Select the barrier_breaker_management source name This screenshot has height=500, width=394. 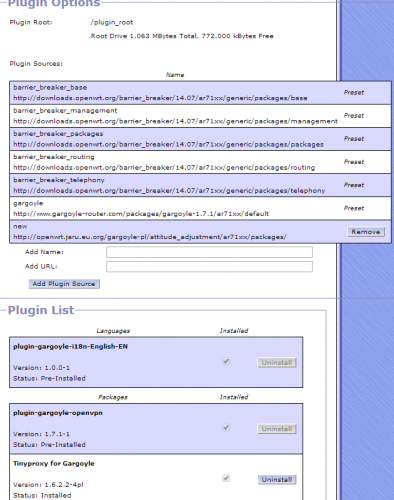pos(65,110)
